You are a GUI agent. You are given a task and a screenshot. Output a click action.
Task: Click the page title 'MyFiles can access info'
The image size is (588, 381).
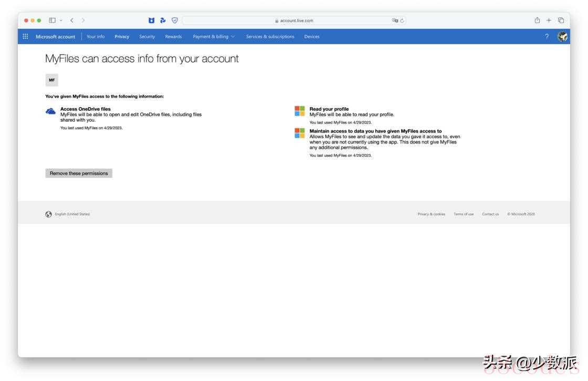tap(142, 58)
